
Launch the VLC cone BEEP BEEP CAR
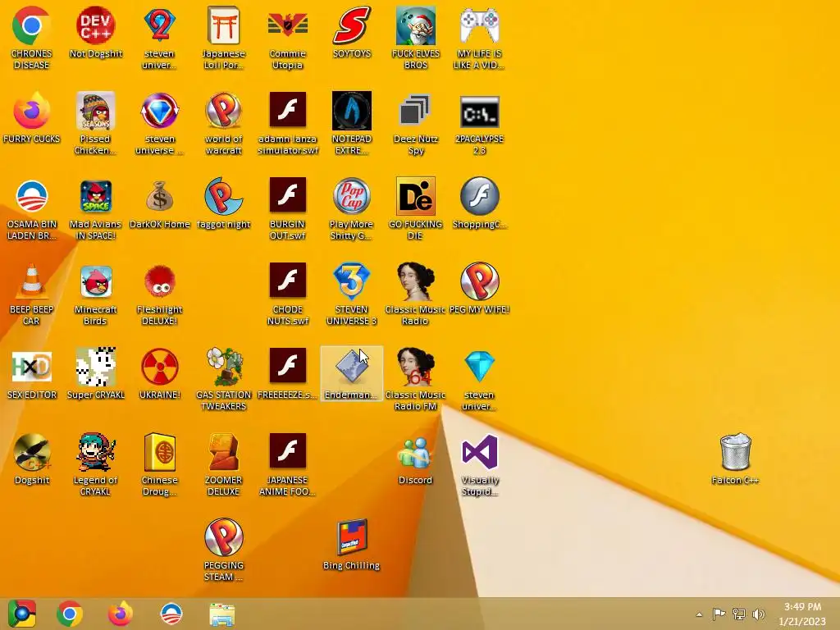(31, 282)
